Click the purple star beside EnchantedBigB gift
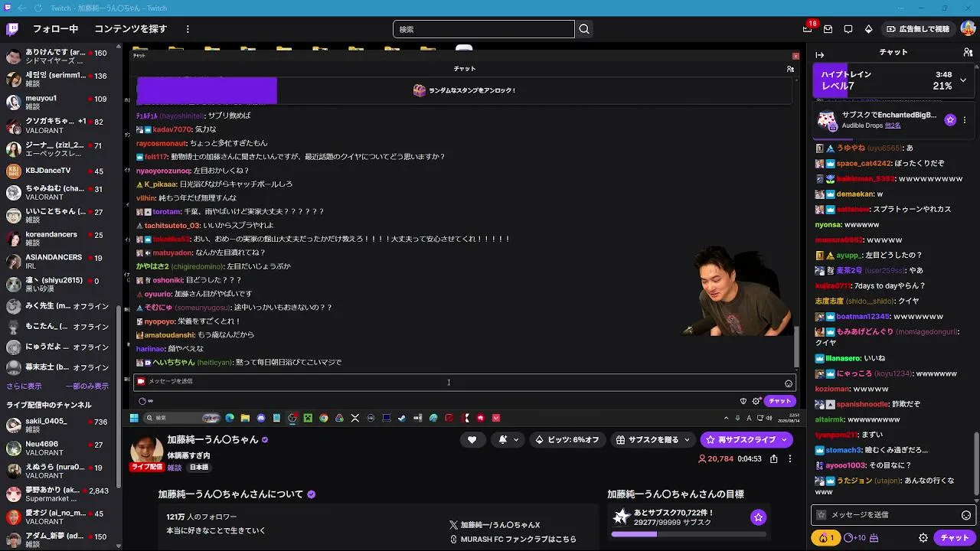The image size is (980, 551). coord(950,120)
